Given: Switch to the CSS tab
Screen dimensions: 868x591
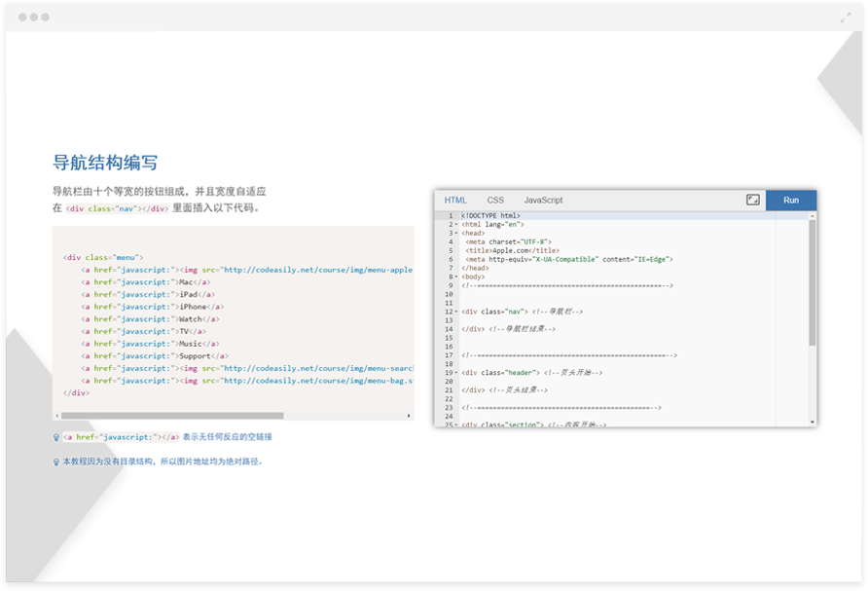Looking at the screenshot, I should (x=495, y=200).
